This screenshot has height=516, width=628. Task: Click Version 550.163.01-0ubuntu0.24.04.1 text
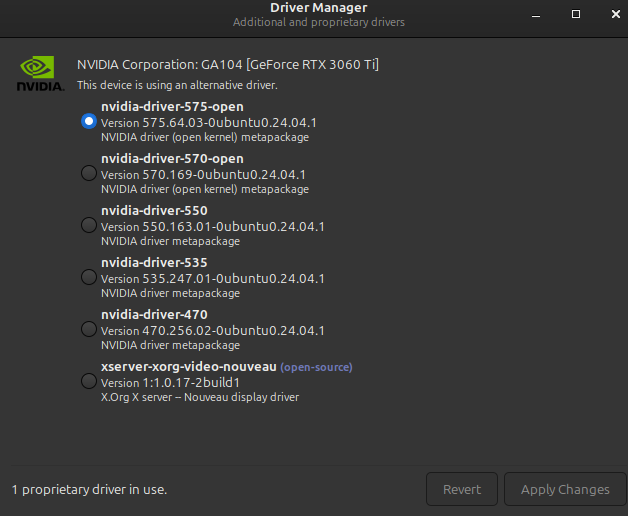click(x=213, y=227)
